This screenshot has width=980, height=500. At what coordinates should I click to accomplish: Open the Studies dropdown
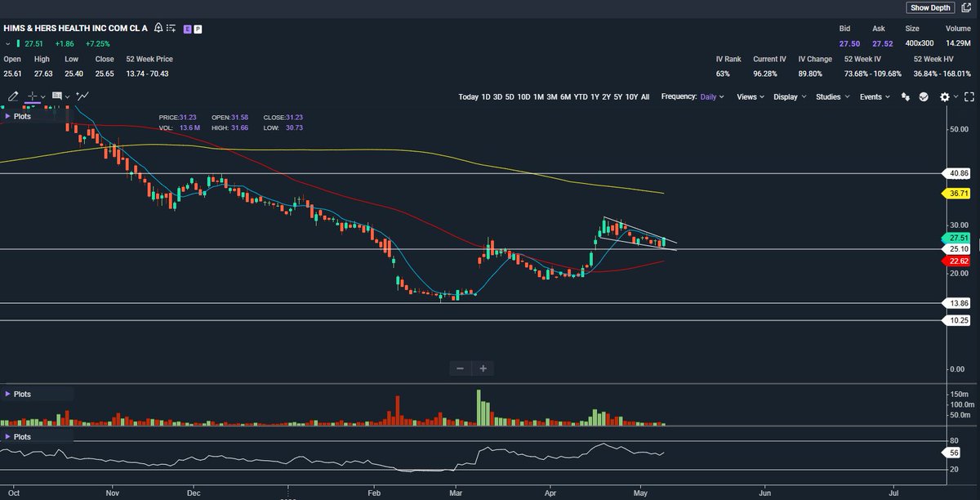click(x=833, y=96)
